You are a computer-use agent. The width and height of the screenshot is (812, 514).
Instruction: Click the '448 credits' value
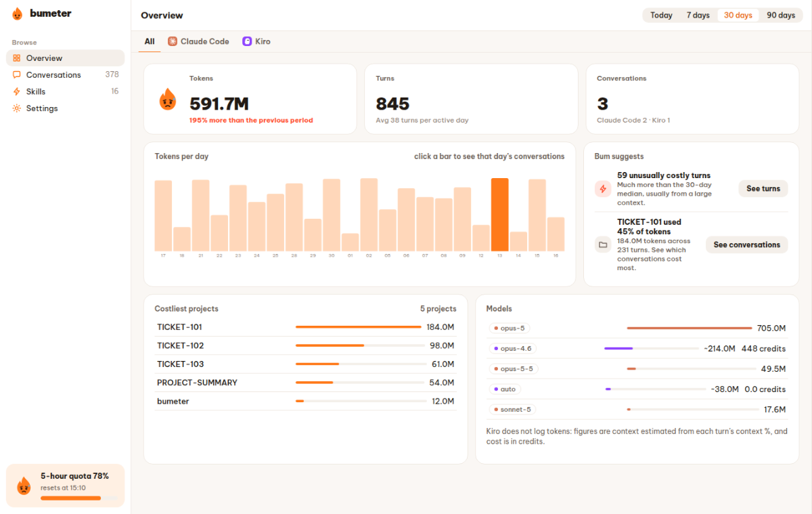[x=763, y=349]
